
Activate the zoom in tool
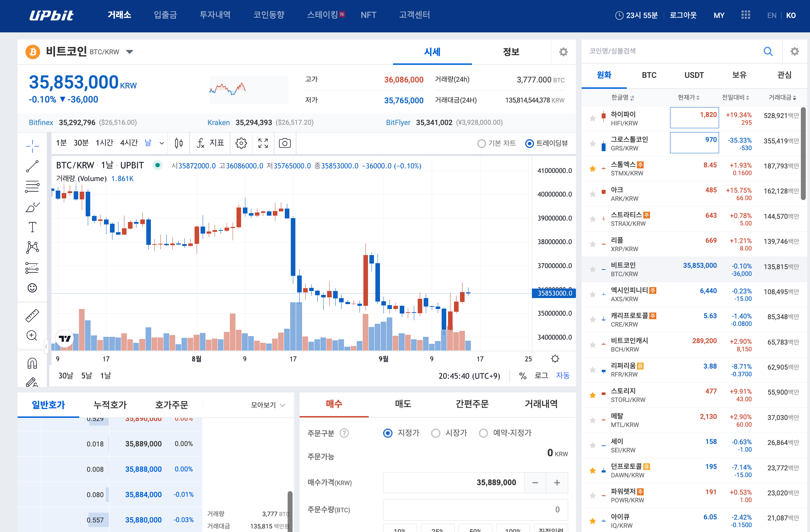pos(32,335)
